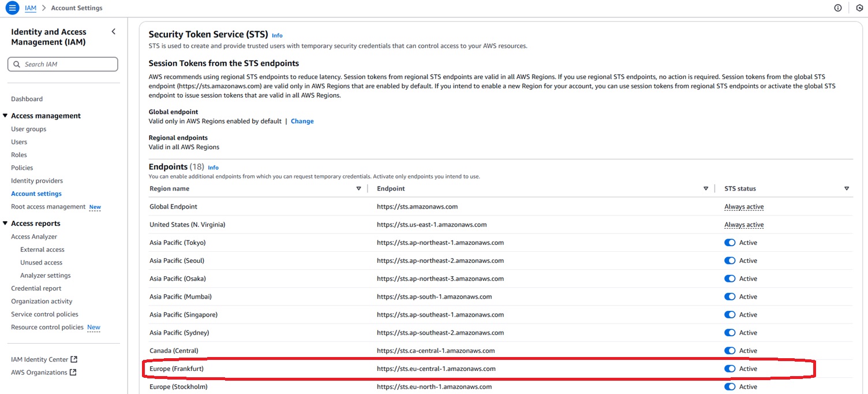
Task: Sort by Endpoint column arrow
Action: click(x=706, y=188)
